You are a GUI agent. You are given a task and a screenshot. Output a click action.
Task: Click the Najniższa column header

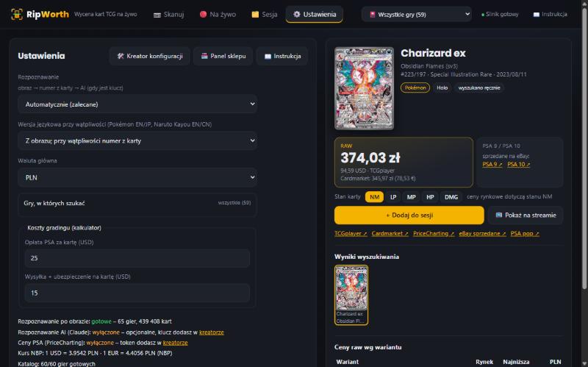tap(516, 362)
